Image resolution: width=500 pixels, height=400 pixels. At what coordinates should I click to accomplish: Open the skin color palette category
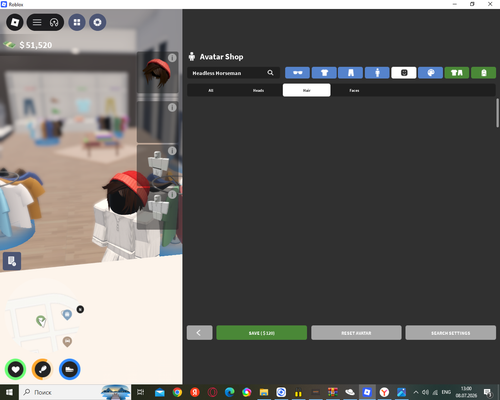(x=430, y=73)
